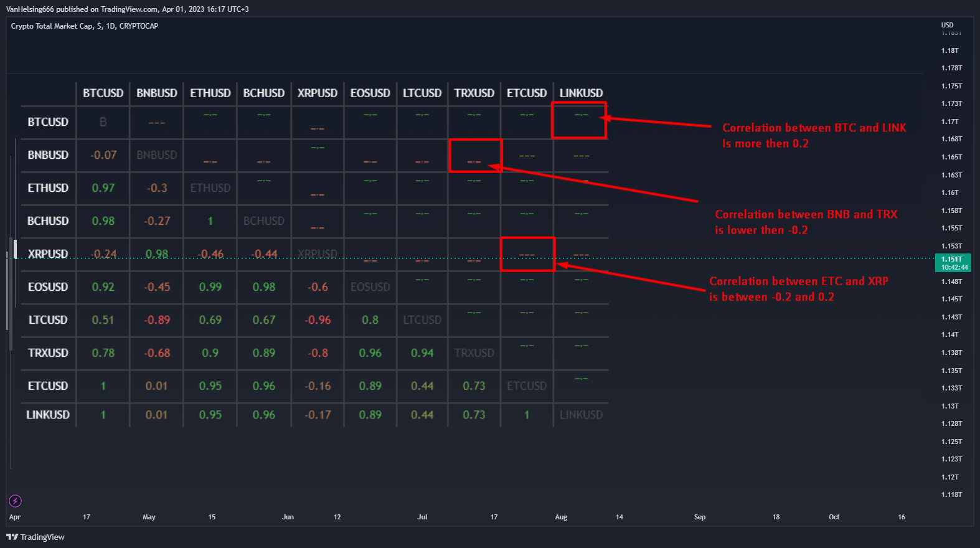Click the May label on time axis
This screenshot has width=980, height=548.
tap(149, 517)
